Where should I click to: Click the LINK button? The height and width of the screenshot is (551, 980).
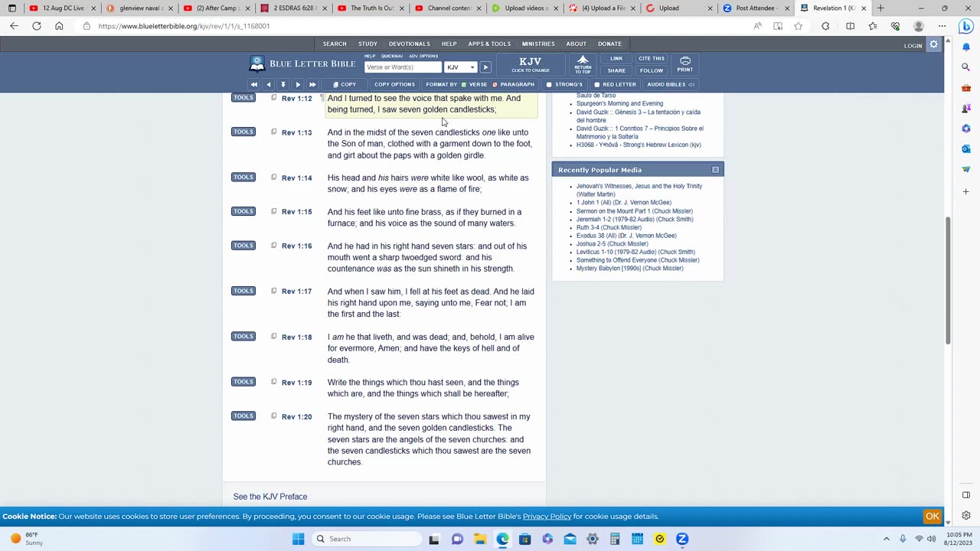pos(616,58)
